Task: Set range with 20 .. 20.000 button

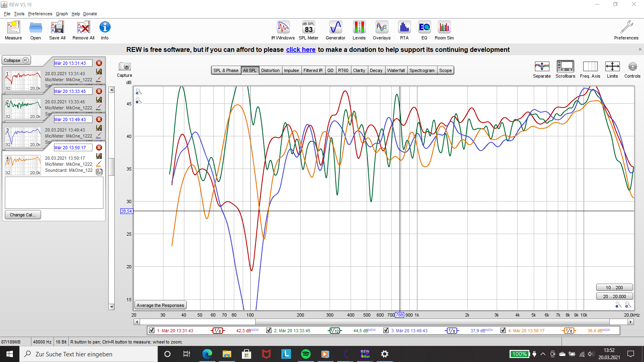Action: point(614,296)
